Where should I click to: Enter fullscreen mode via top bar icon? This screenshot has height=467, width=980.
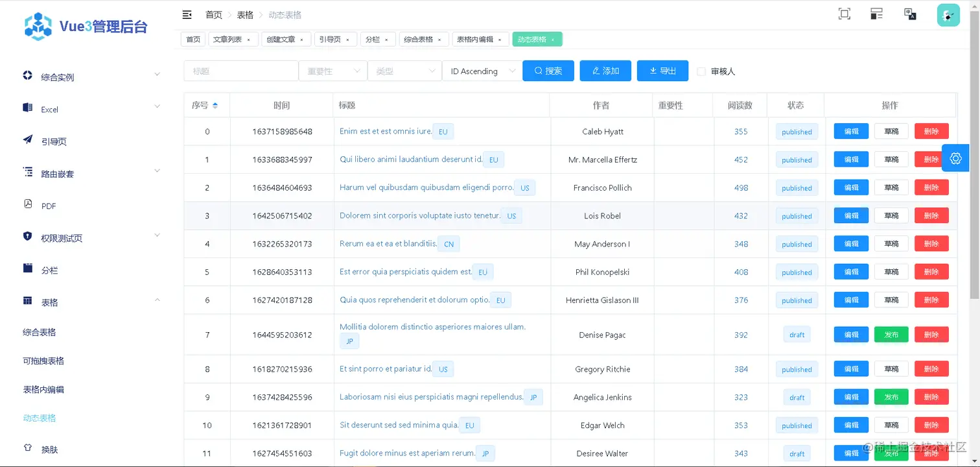(x=844, y=14)
